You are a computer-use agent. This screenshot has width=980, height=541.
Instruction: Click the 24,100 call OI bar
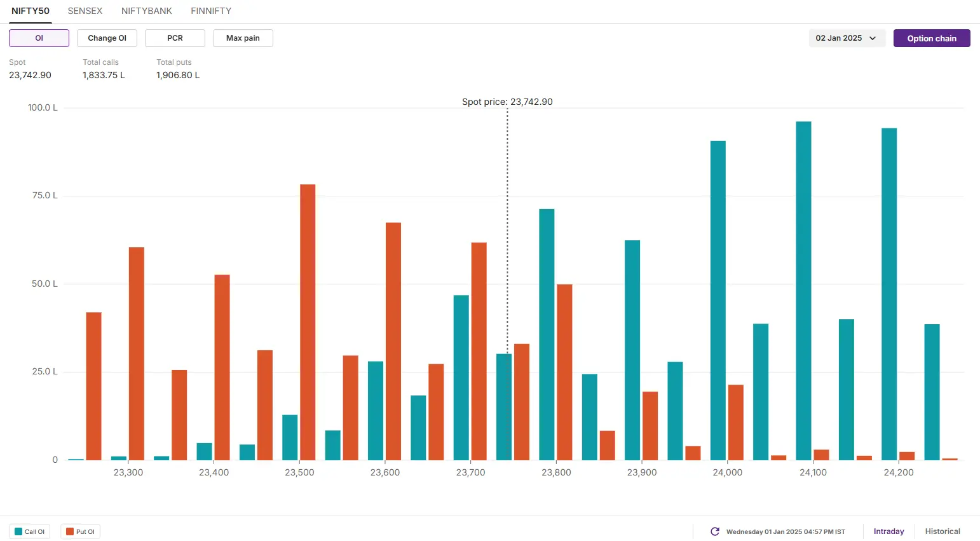coord(803,291)
